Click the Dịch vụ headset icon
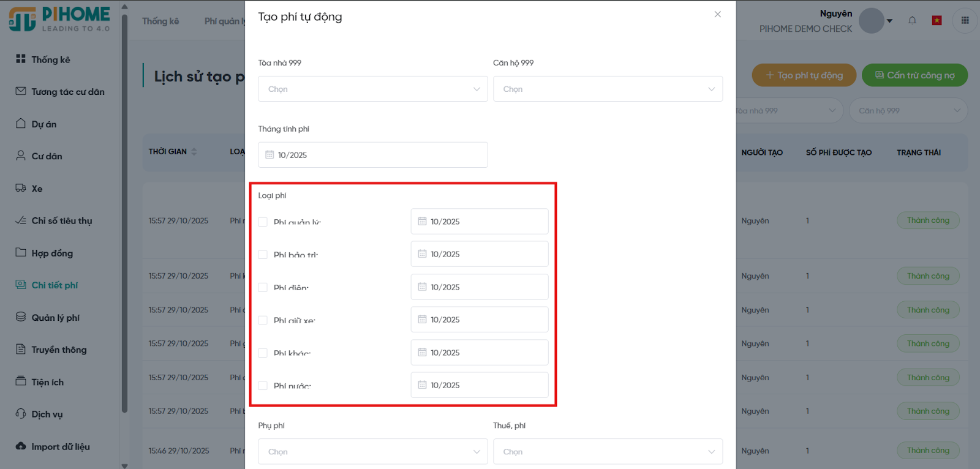 tap(21, 414)
